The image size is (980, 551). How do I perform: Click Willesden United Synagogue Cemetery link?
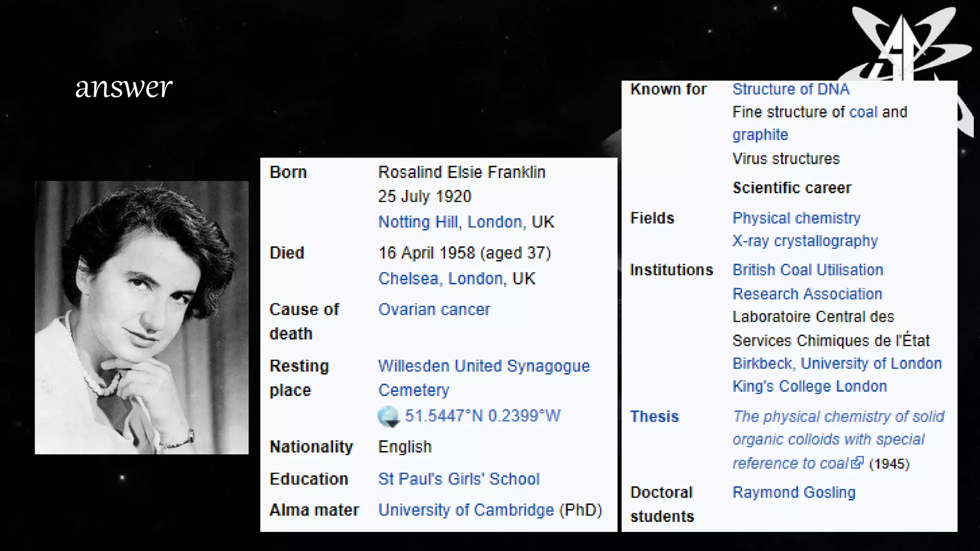point(483,366)
